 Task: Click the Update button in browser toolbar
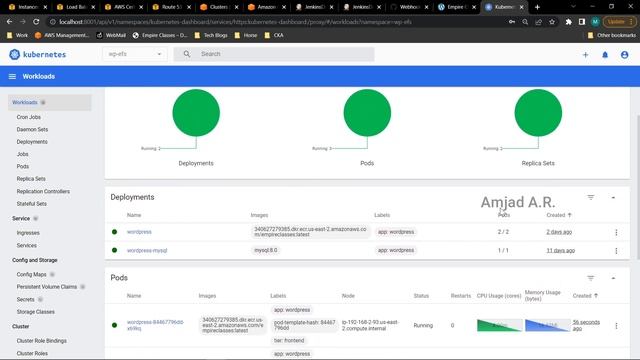[x=619, y=22]
